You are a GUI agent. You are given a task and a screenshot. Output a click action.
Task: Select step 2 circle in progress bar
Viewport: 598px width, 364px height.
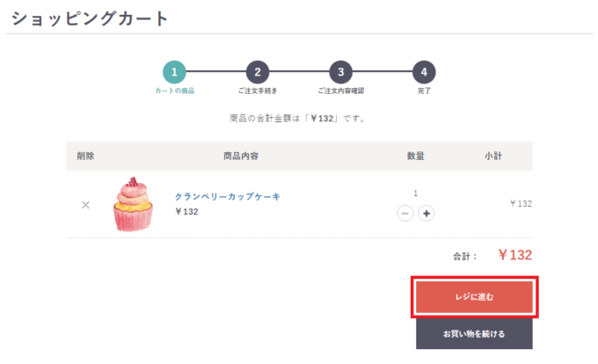(258, 72)
